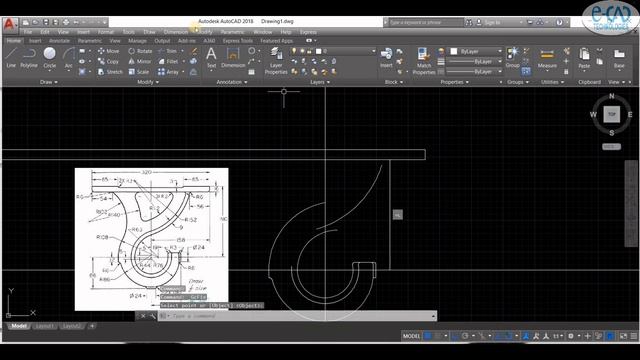This screenshot has height=360, width=640.
Task: Add a new layout tab with plus
Action: point(92,326)
